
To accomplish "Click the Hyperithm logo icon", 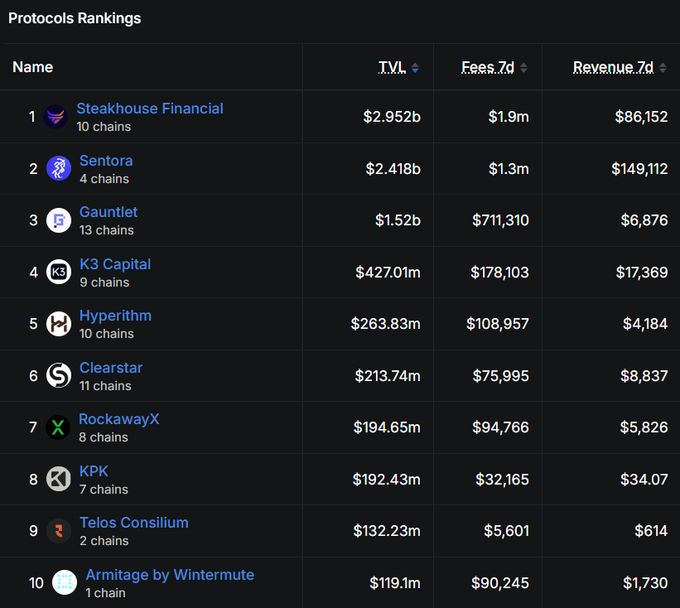I will click(x=59, y=324).
